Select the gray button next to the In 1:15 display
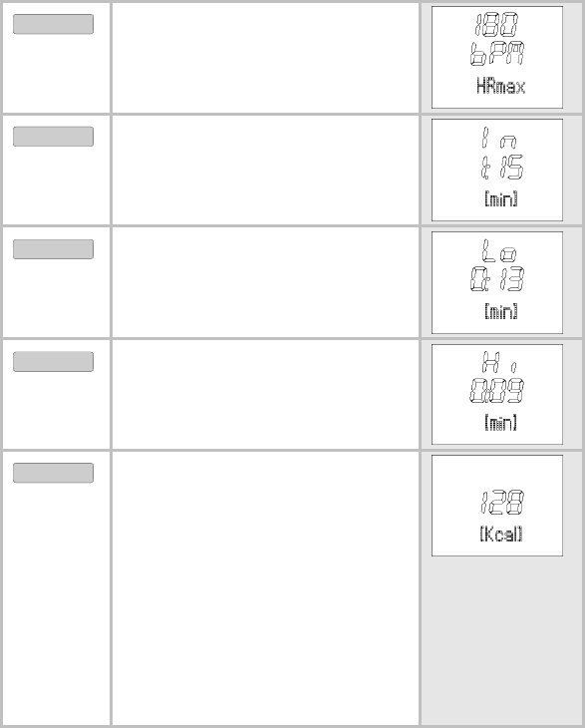 pyautogui.click(x=53, y=137)
